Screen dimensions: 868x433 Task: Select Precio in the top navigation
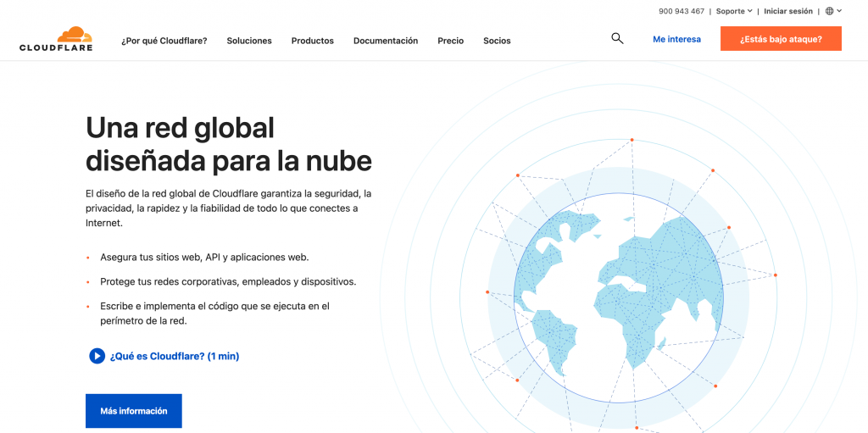coord(450,41)
